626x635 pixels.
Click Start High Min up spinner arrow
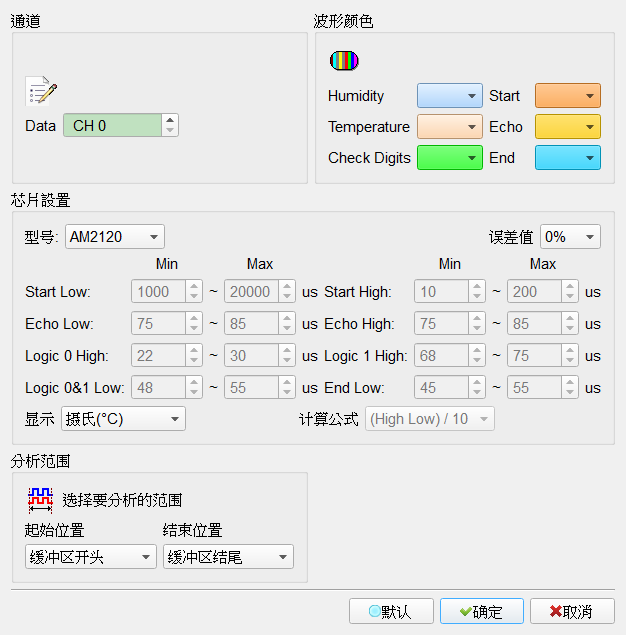click(477, 286)
